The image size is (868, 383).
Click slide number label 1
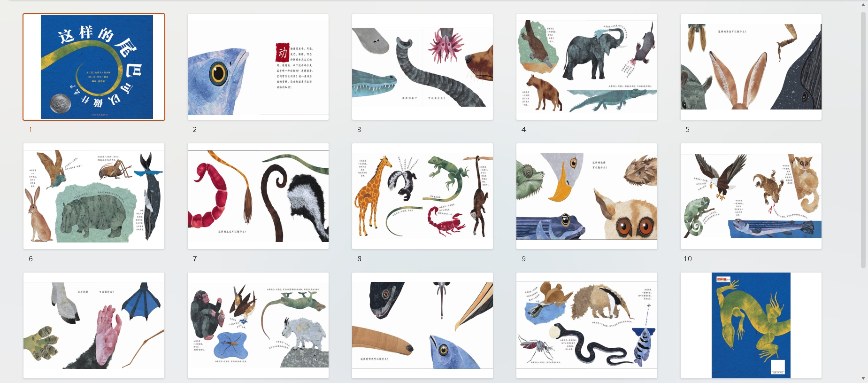click(x=31, y=129)
